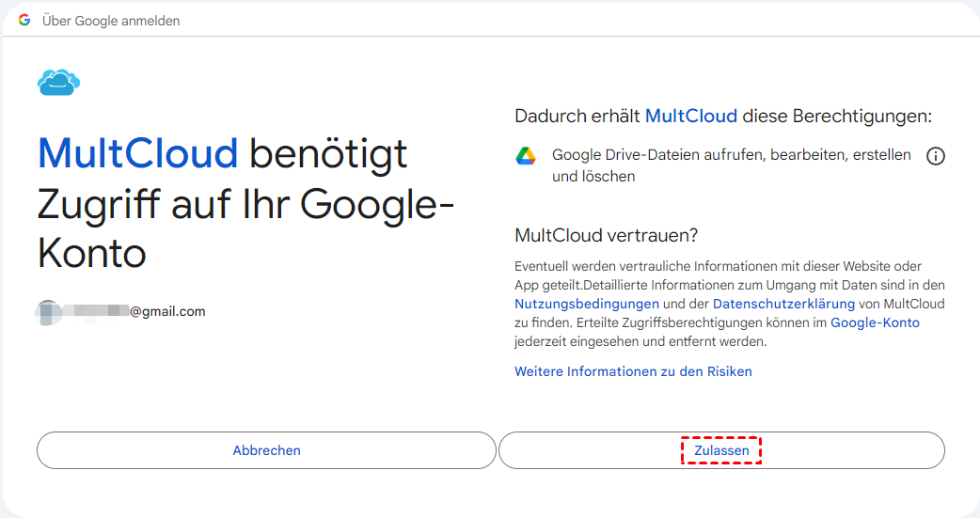
Task: Open the Datenschutzerklärung link
Action: (783, 305)
